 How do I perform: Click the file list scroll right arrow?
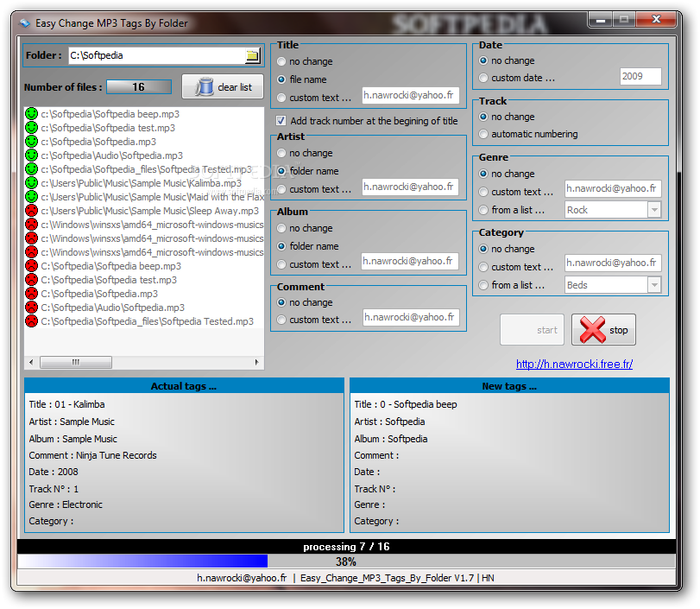click(256, 362)
